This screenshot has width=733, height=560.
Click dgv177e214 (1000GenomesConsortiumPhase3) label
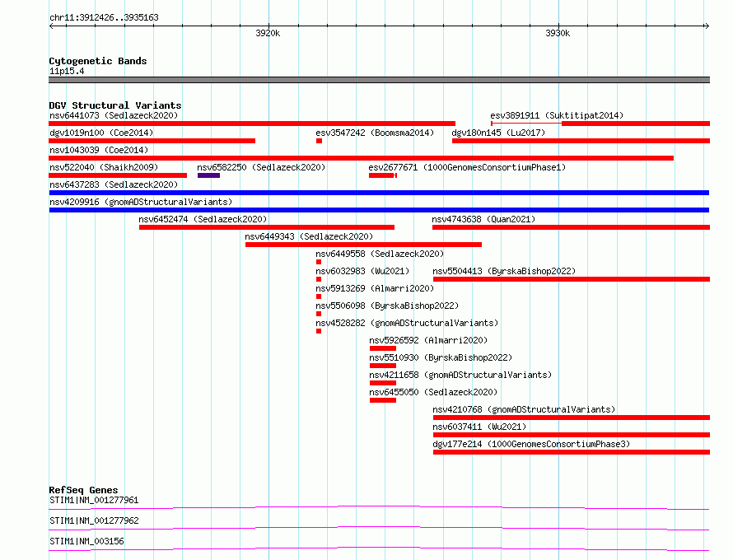(x=531, y=444)
